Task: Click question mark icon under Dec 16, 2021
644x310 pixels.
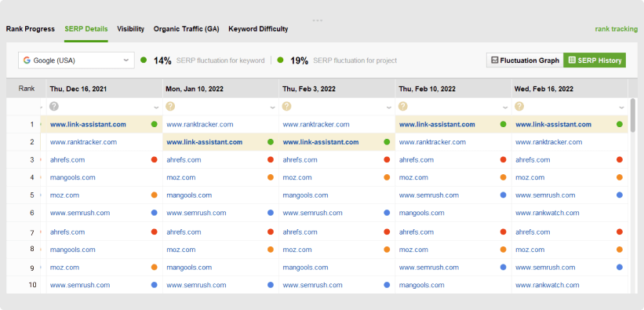Action: [x=54, y=106]
